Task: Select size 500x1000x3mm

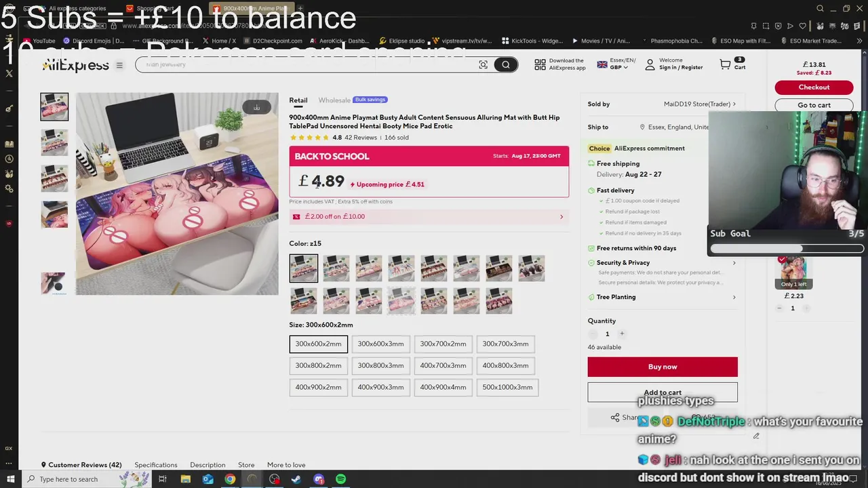Action: tap(507, 387)
